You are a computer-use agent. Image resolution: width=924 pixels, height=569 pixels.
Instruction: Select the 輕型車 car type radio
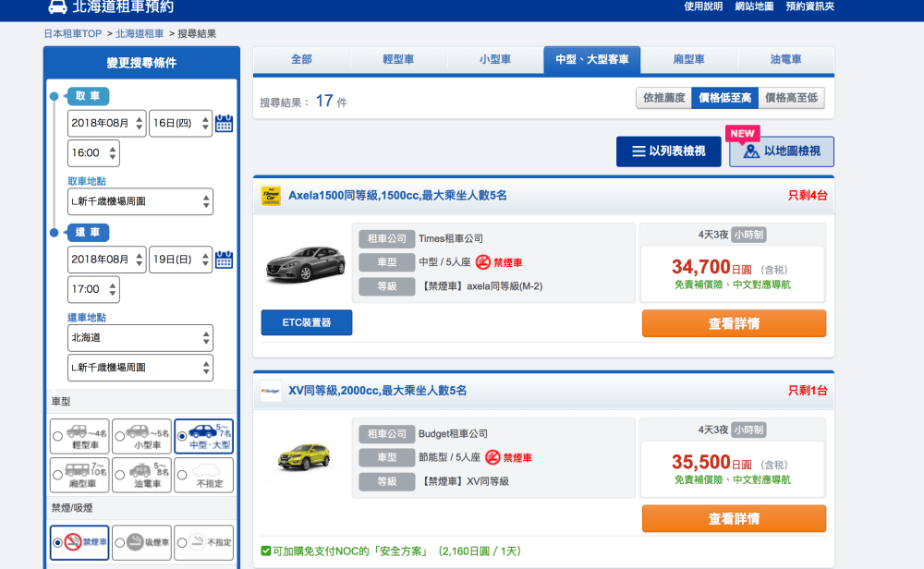pyautogui.click(x=58, y=436)
